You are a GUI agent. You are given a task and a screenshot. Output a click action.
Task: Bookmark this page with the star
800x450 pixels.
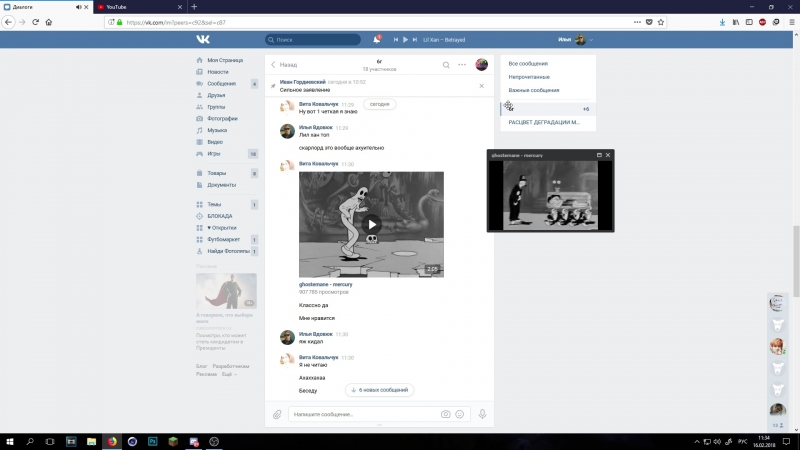(x=661, y=22)
